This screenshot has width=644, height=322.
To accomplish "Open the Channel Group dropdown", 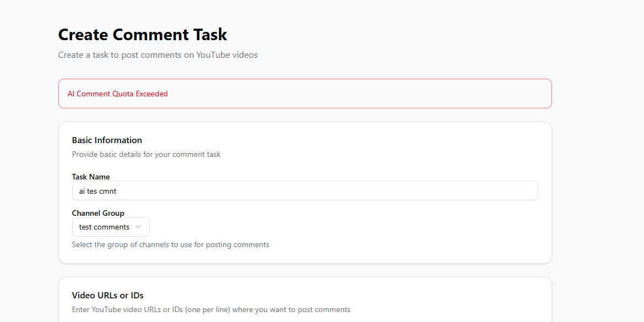I will point(111,227).
